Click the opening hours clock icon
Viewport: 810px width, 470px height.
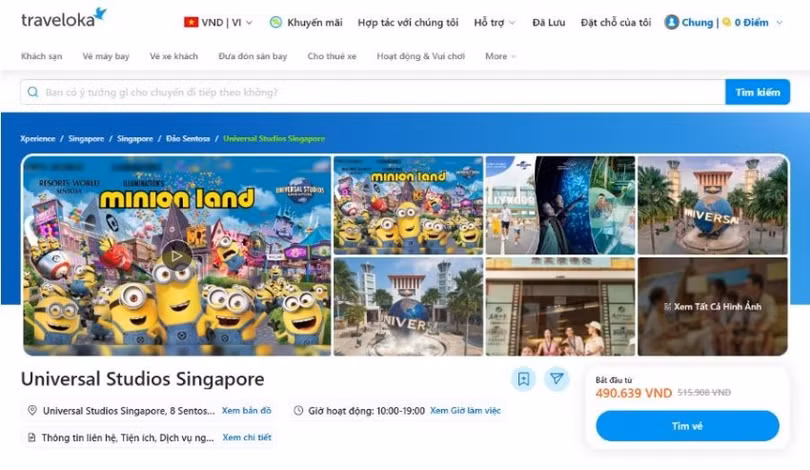tap(298, 411)
